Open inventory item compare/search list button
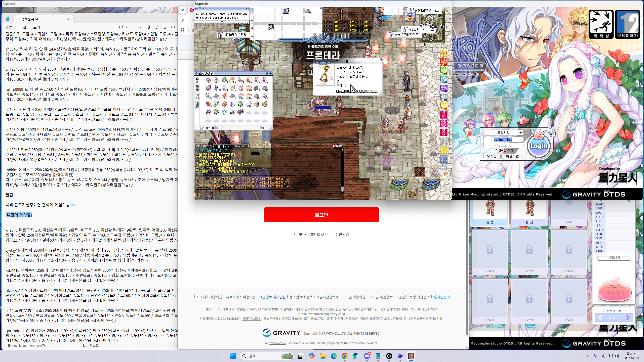Screen dimensions: 644x362 (262, 128)
